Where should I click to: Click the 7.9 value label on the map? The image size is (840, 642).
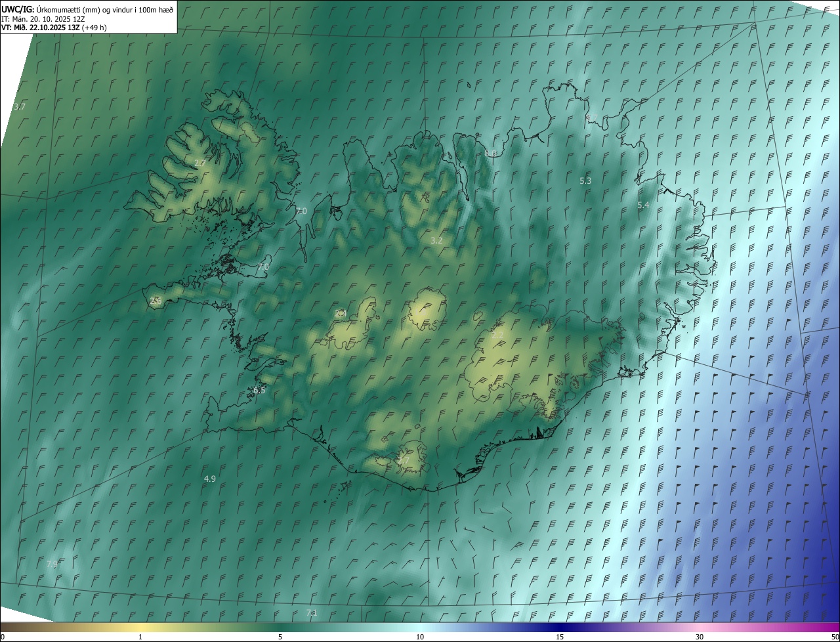click(x=52, y=565)
